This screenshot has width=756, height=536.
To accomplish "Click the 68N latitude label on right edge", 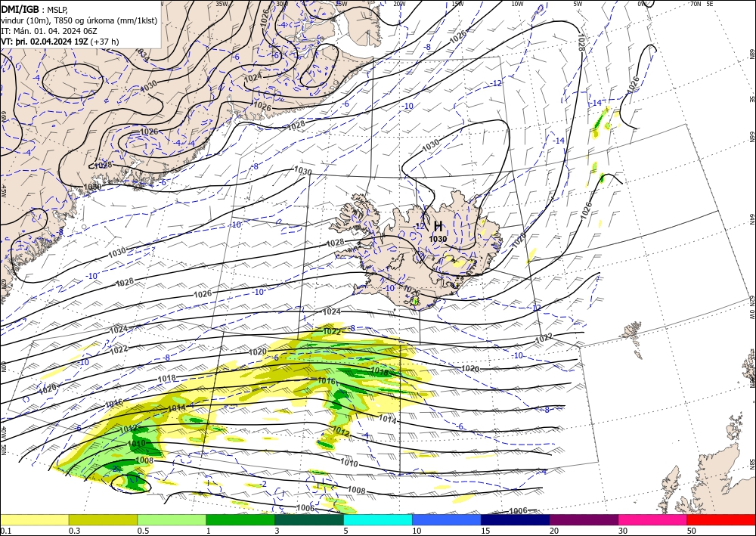I will click(x=751, y=54).
